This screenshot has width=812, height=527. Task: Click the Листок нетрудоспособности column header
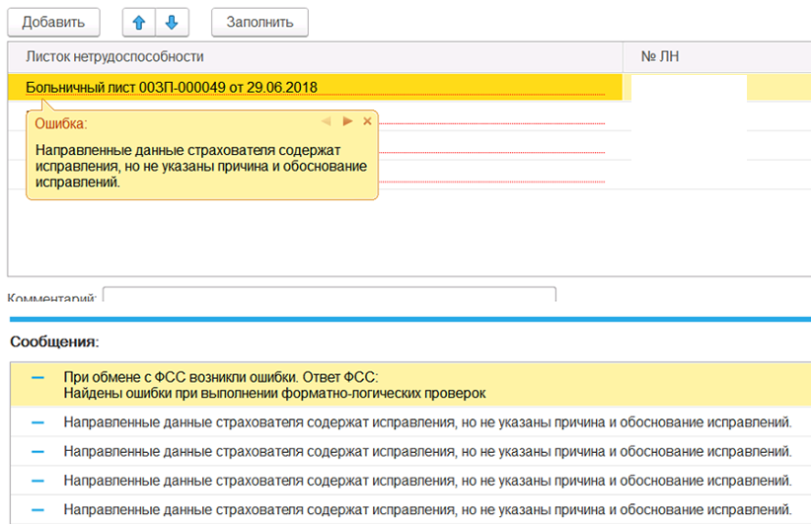coord(114,57)
